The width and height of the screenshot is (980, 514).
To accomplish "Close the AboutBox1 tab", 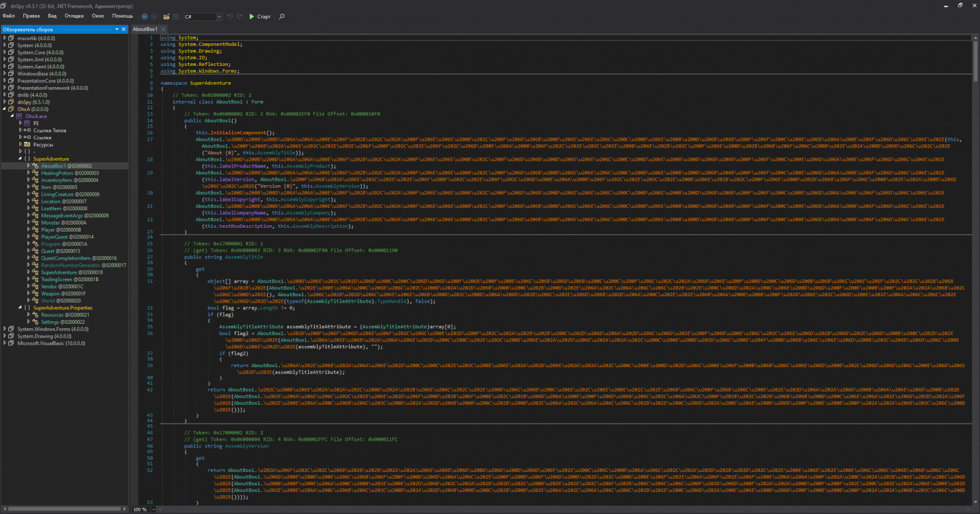I will click(163, 29).
